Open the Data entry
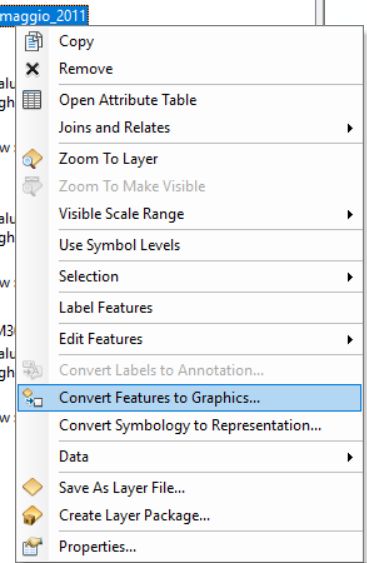367x563 pixels. click(190, 457)
